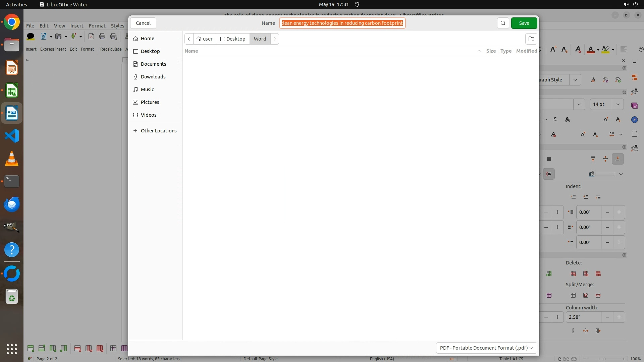This screenshot has width=644, height=362.
Task: Go to Desktop in path bar
Action: click(233, 39)
